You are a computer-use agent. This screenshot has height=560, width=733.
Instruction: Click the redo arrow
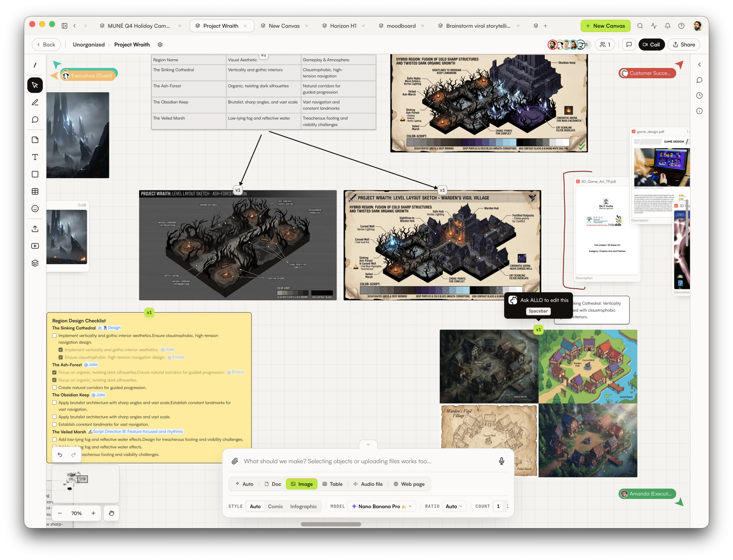(74, 455)
